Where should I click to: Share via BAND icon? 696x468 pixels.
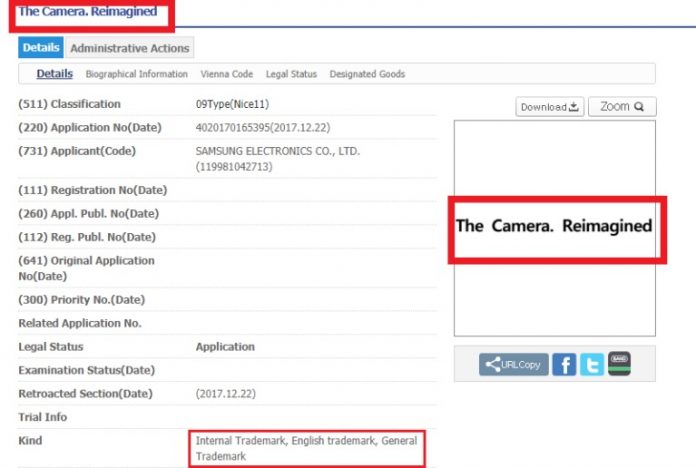(x=619, y=364)
